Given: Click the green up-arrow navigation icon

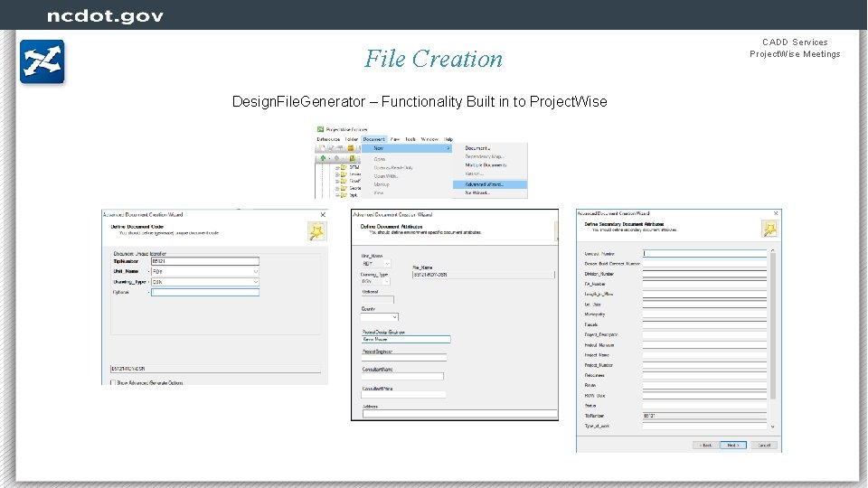Looking at the screenshot, I should [324, 158].
